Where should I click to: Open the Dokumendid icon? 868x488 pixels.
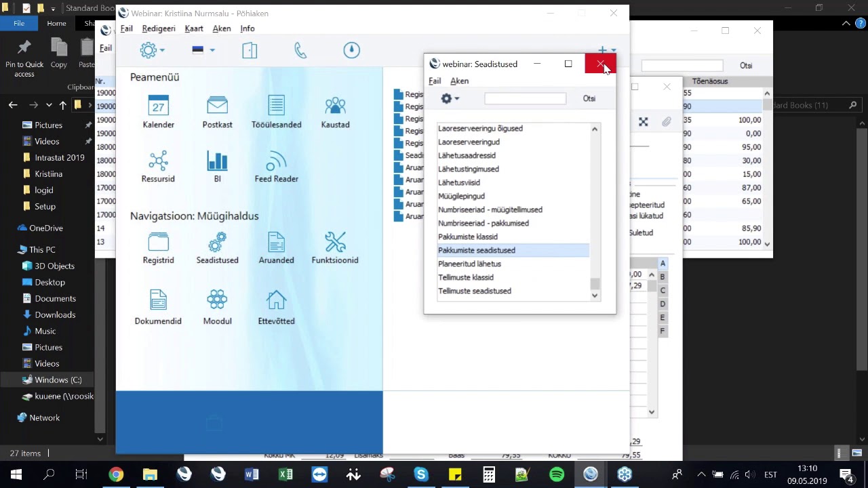[158, 308]
